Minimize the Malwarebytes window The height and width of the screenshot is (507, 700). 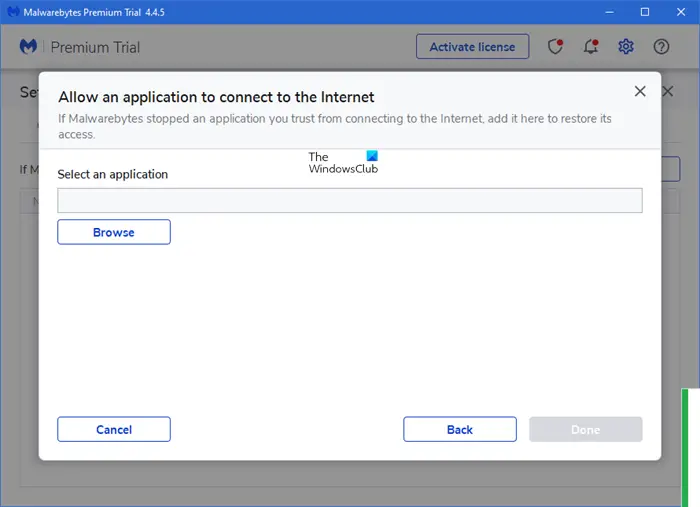tap(609, 12)
